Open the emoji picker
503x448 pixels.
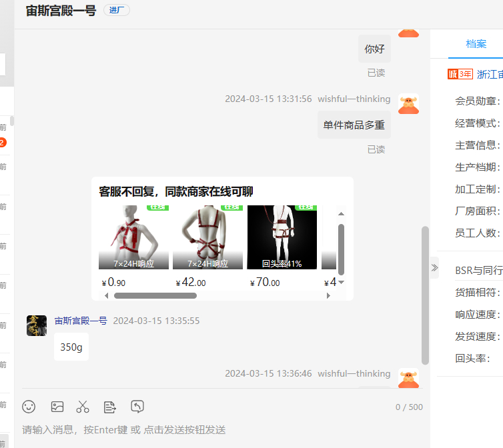click(29, 406)
